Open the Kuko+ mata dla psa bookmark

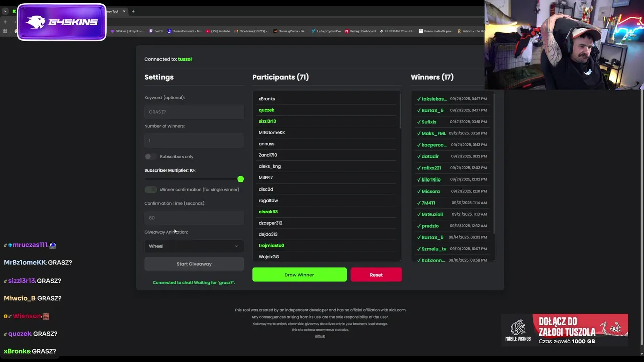point(436,31)
